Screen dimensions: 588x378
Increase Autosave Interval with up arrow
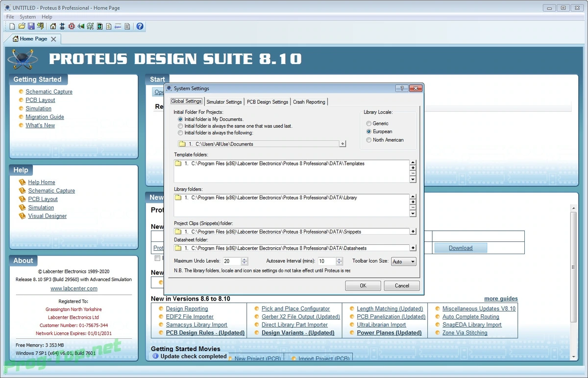tap(339, 260)
